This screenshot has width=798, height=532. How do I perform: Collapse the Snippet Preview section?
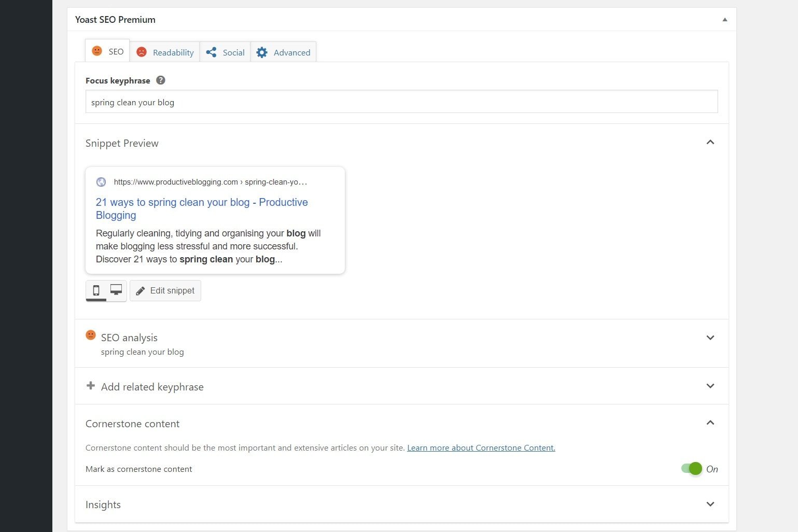pos(710,143)
